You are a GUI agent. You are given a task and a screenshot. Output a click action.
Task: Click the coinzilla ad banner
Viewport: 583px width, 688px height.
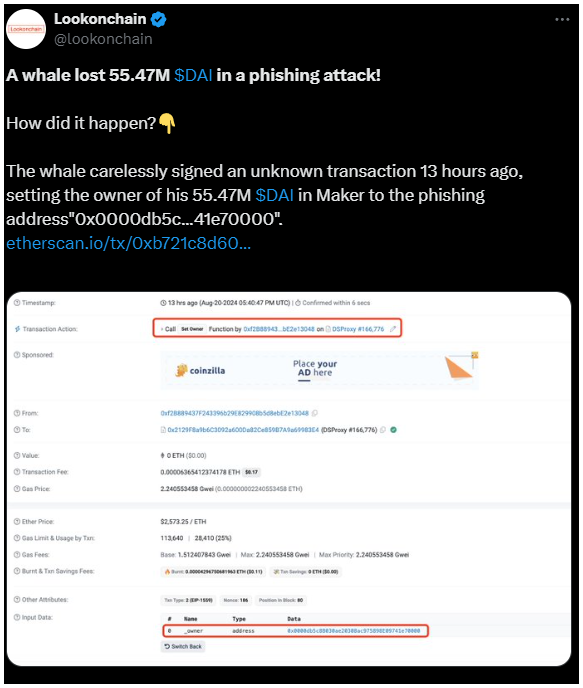click(319, 370)
